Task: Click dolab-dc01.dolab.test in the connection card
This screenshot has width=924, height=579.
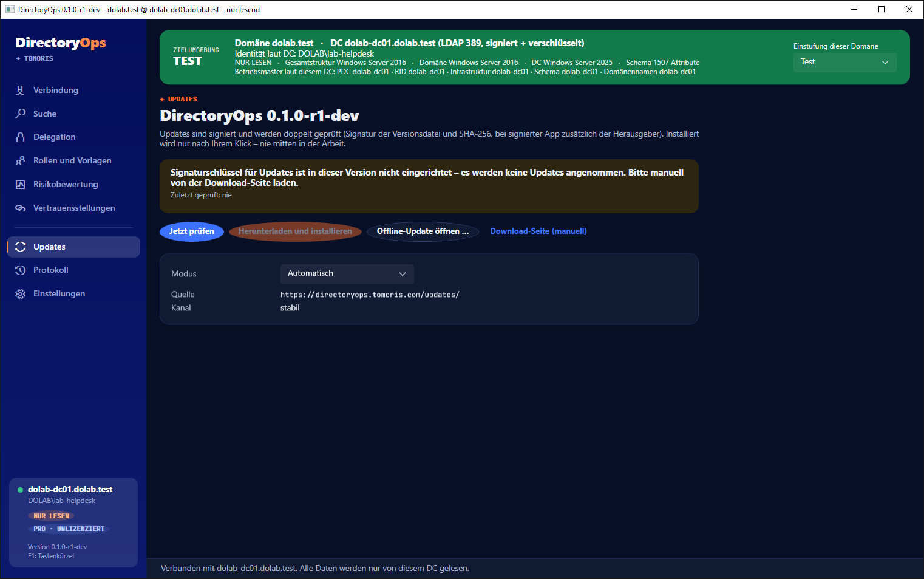Action: coord(70,489)
